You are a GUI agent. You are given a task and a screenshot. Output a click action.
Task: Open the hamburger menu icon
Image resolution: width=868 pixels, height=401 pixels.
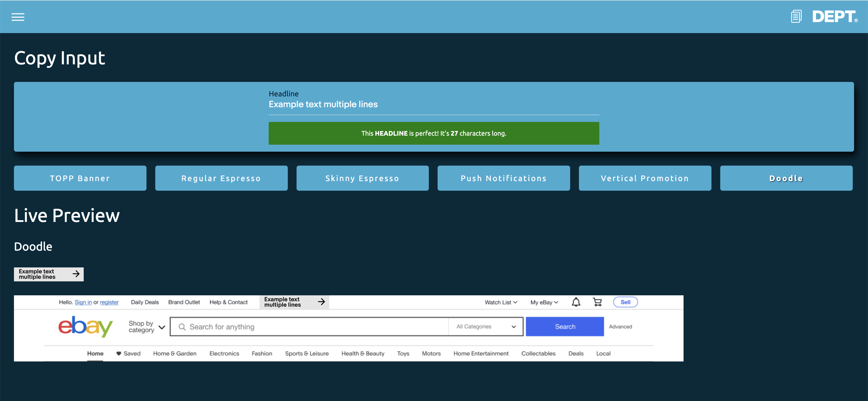tap(18, 17)
